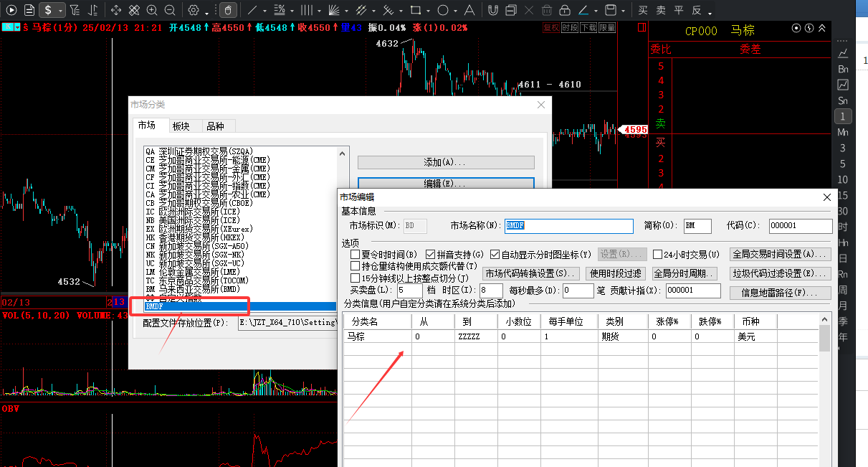Viewport: 868px width, 467px height.
Task: Select Bn period in right sidebar
Action: (x=843, y=69)
